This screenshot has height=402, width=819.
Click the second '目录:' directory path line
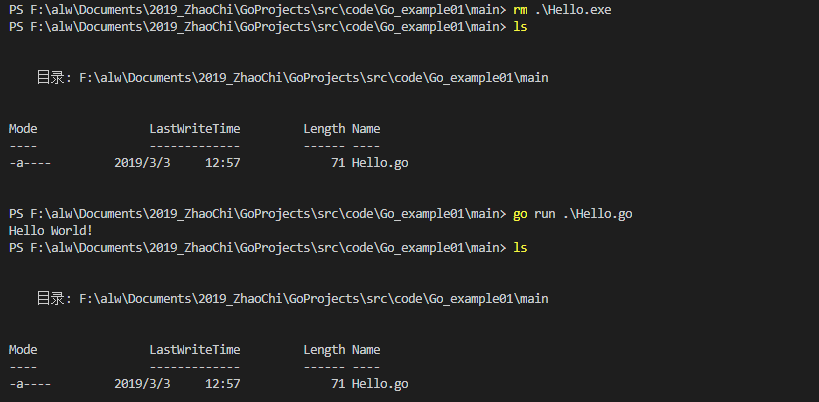click(x=292, y=299)
